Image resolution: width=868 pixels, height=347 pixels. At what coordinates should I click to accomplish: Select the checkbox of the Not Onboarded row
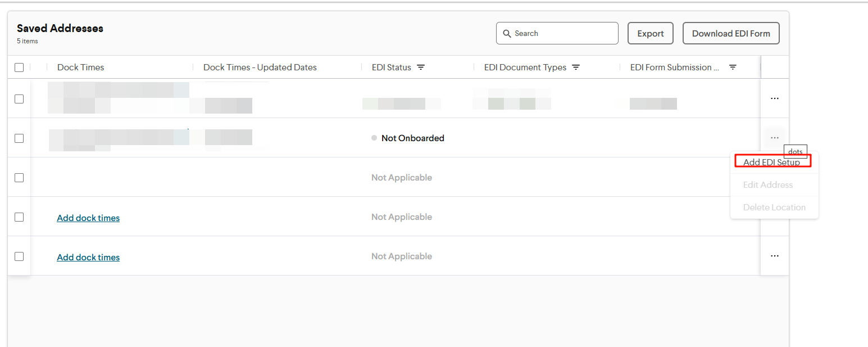point(19,138)
